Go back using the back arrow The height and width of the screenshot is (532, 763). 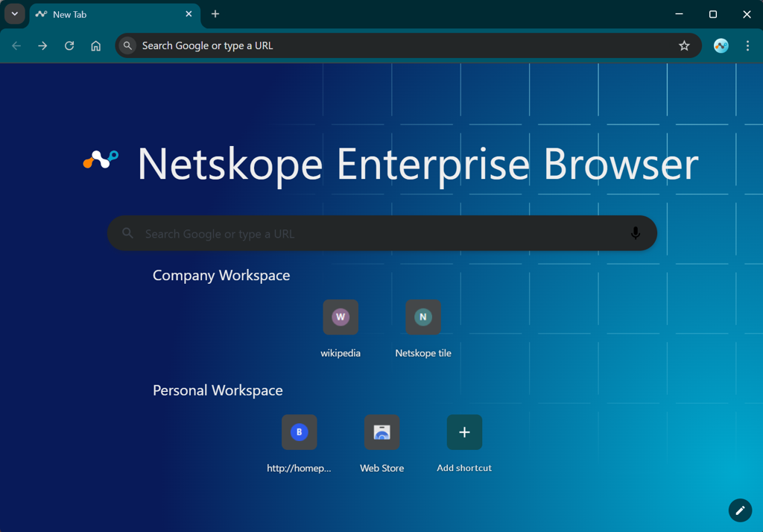pos(16,45)
